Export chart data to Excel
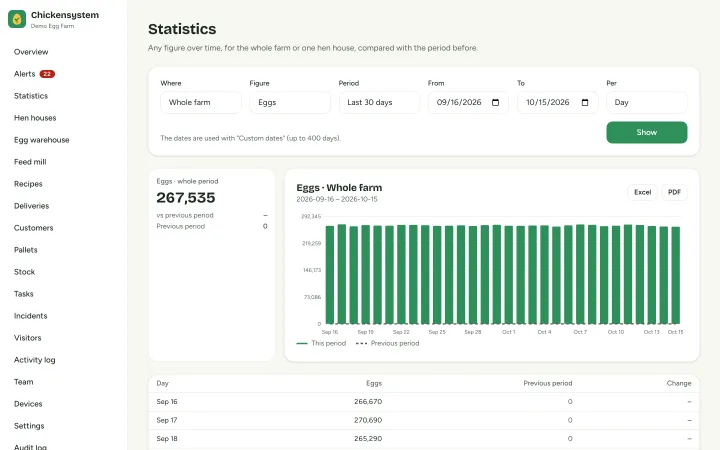The width and height of the screenshot is (720, 450). (642, 192)
